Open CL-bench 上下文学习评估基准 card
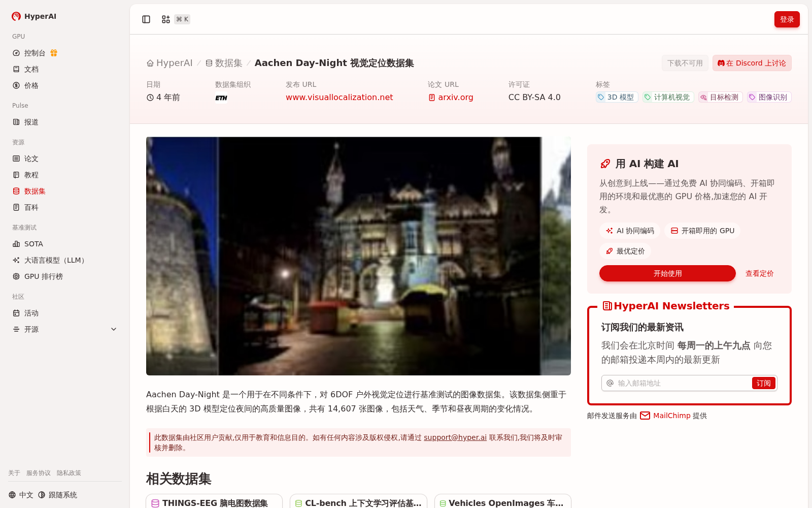The image size is (812, 508). point(358,501)
